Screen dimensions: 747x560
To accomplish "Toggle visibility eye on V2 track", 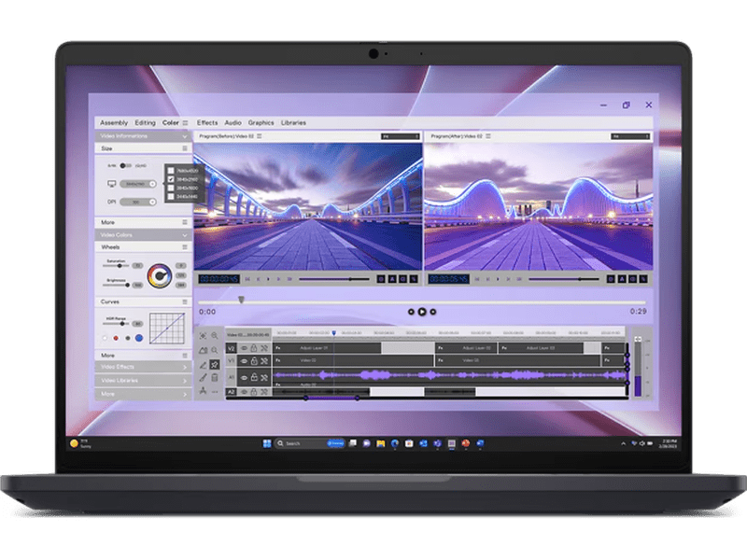I will (x=244, y=348).
